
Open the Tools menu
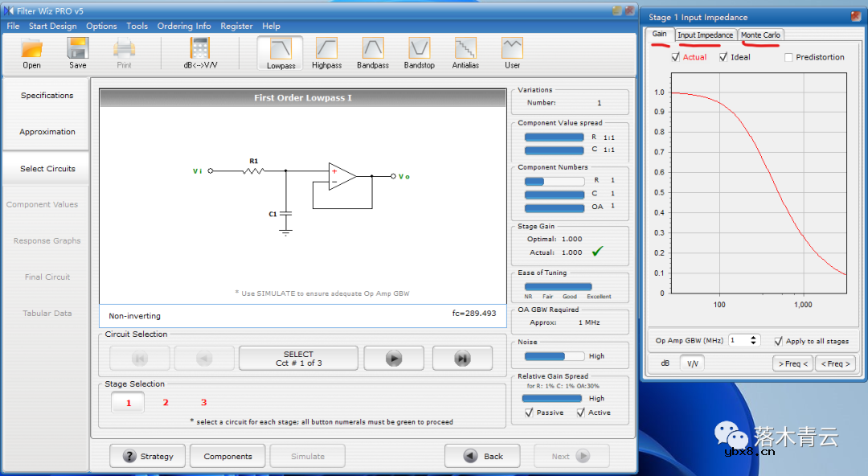tap(137, 26)
